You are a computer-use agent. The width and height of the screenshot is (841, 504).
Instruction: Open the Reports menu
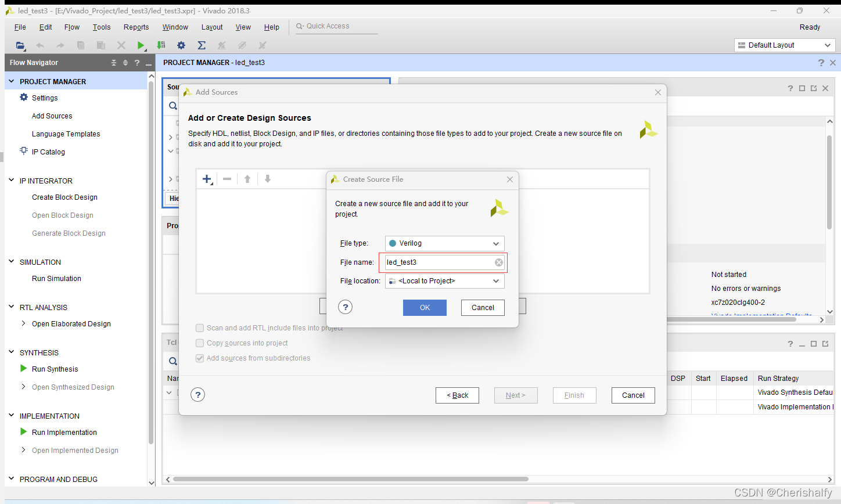(x=136, y=27)
